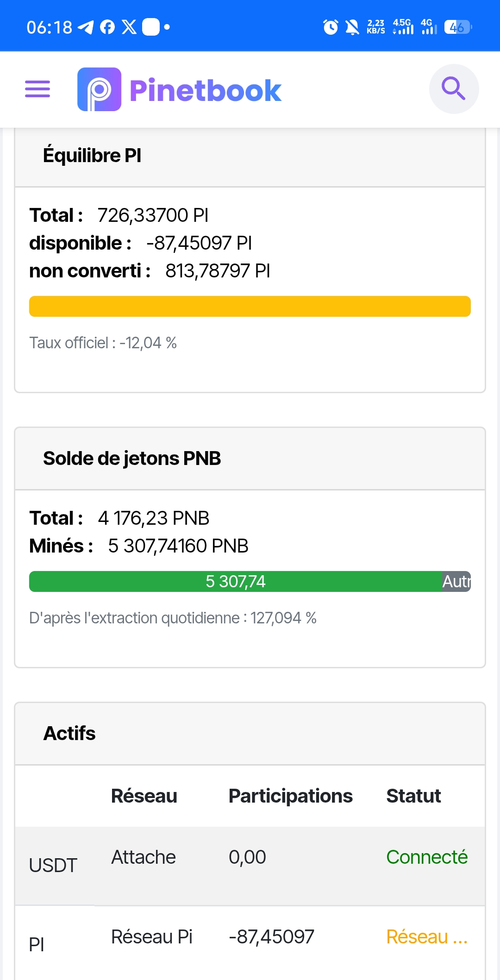The height and width of the screenshot is (980, 500).
Task: Tap the Facebook notification icon in status bar
Action: tap(107, 27)
